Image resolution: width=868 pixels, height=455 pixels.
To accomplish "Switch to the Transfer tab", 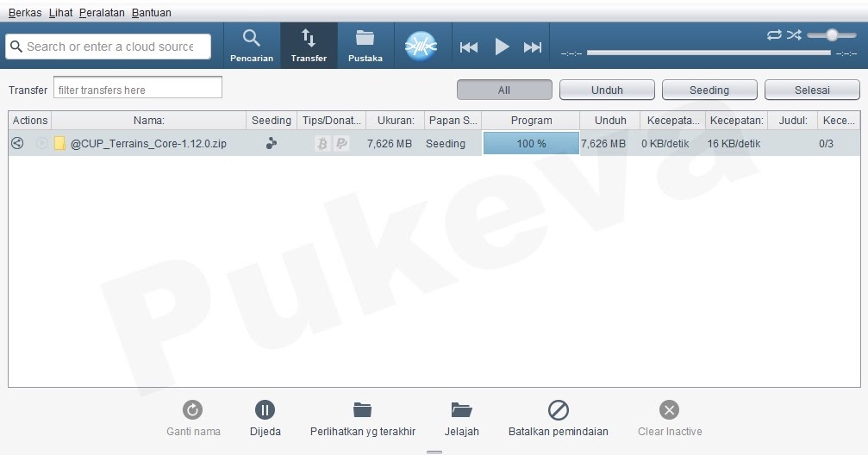I will pyautogui.click(x=309, y=46).
